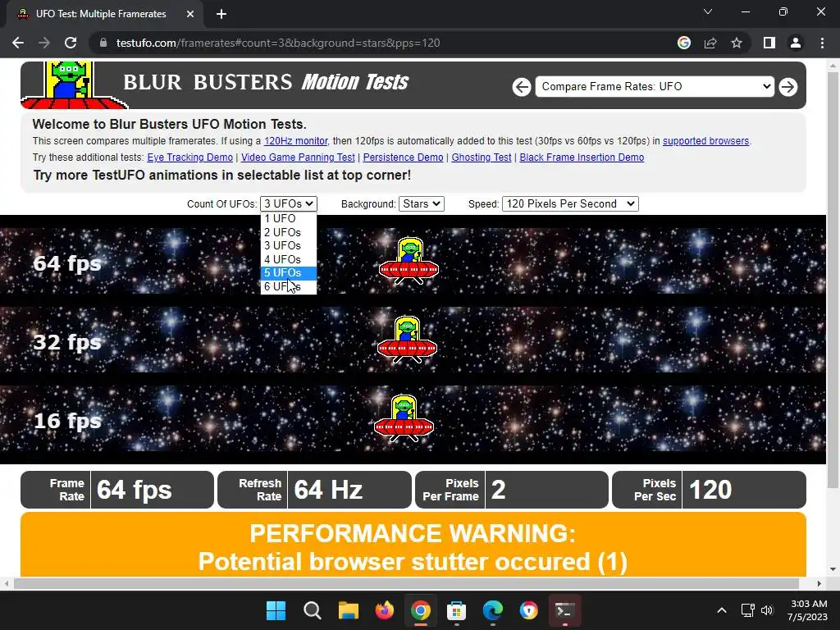The width and height of the screenshot is (840, 630).
Task: Go back to previous page in Chrome
Action: click(18, 43)
